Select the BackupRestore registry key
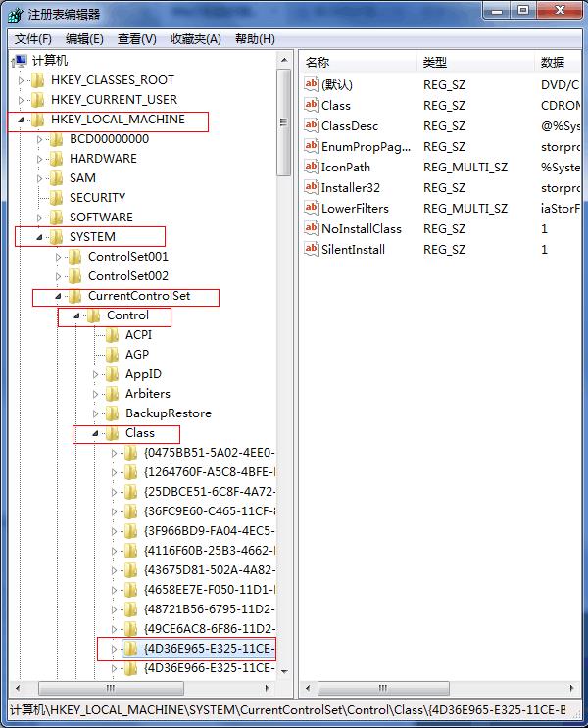 click(x=168, y=413)
